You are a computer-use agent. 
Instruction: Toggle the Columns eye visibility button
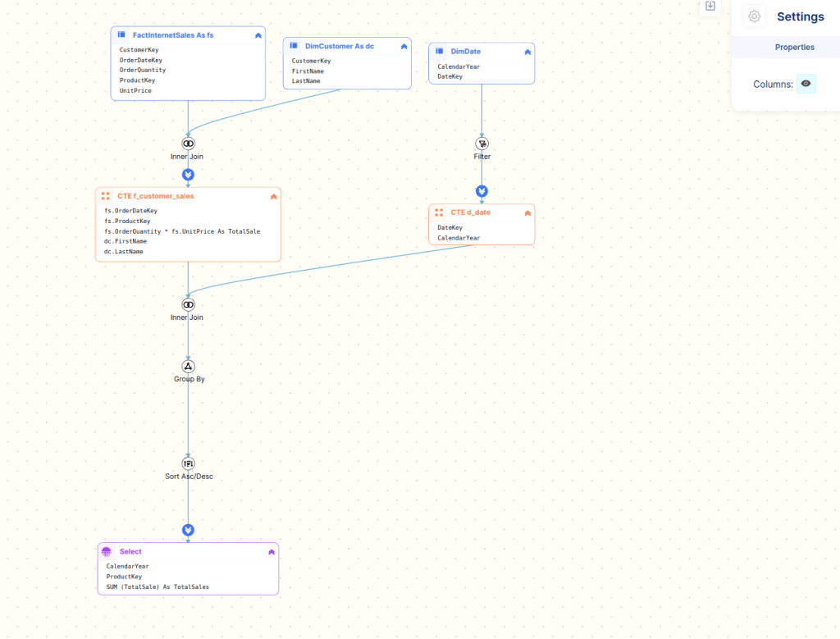(806, 84)
